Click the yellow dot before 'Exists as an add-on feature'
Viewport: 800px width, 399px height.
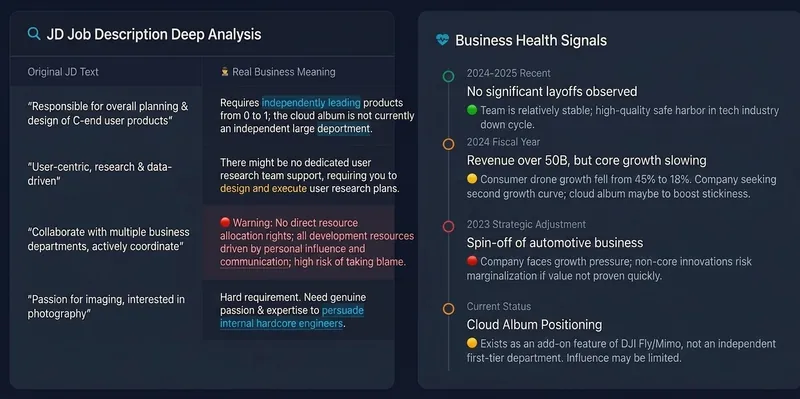click(x=472, y=343)
